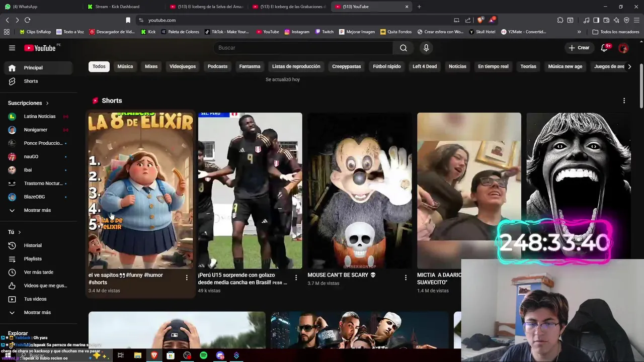644x362 pixels.
Task: Click the bookmark icon in address bar
Action: 128,20
